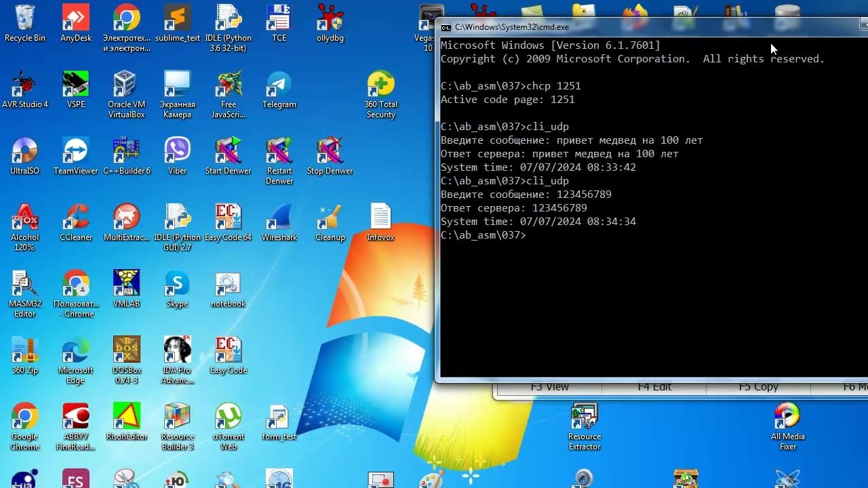This screenshot has width=868, height=488.
Task: Select the Экранная Камера shortcut
Action: tap(178, 95)
